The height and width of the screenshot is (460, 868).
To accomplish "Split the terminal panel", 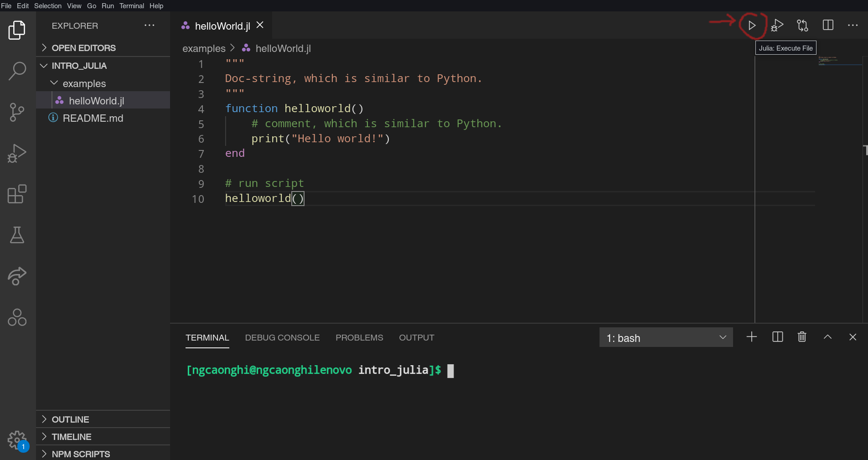I will (778, 337).
